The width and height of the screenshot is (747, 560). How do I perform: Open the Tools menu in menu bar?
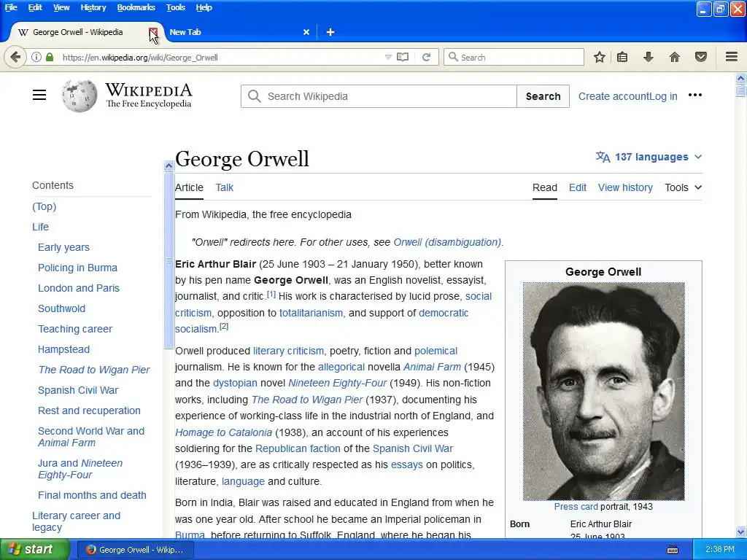pyautogui.click(x=175, y=7)
